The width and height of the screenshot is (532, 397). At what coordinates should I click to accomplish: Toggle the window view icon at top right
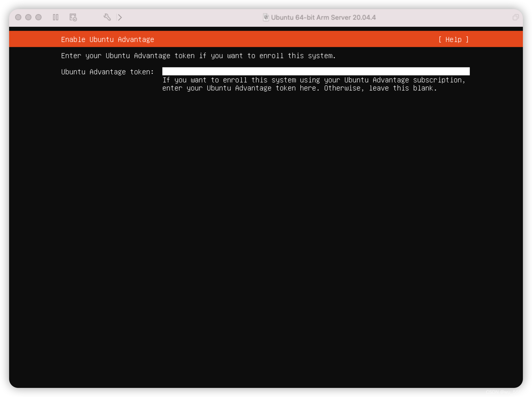(516, 17)
